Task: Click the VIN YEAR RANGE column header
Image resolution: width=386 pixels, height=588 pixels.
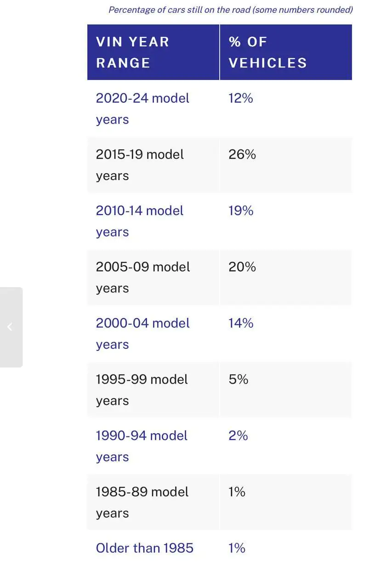Action: pyautogui.click(x=132, y=52)
